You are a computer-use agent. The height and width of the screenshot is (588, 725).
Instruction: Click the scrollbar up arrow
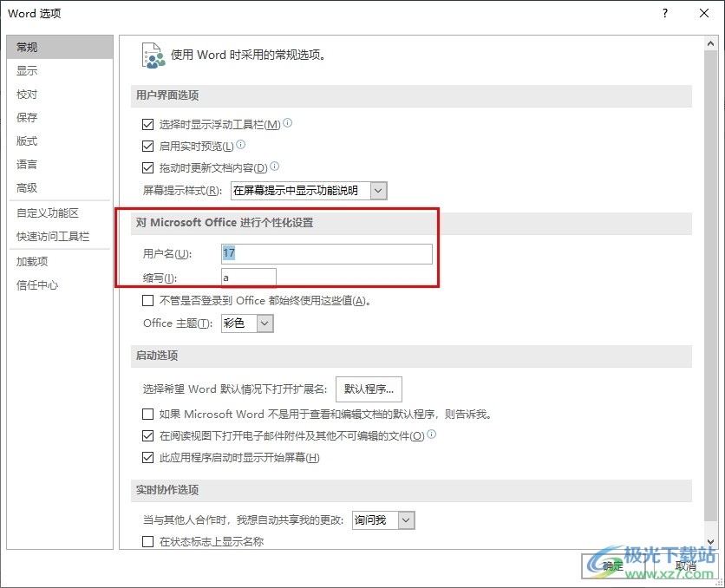710,44
